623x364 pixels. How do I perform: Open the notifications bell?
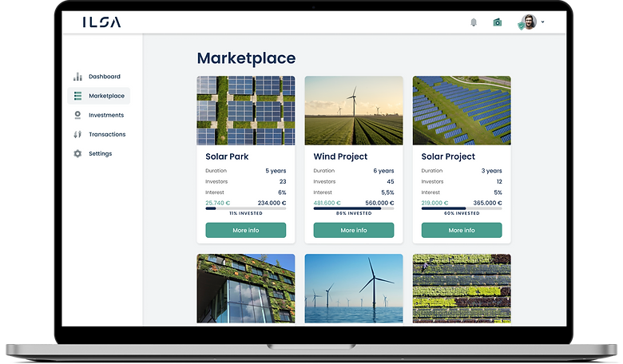[474, 22]
